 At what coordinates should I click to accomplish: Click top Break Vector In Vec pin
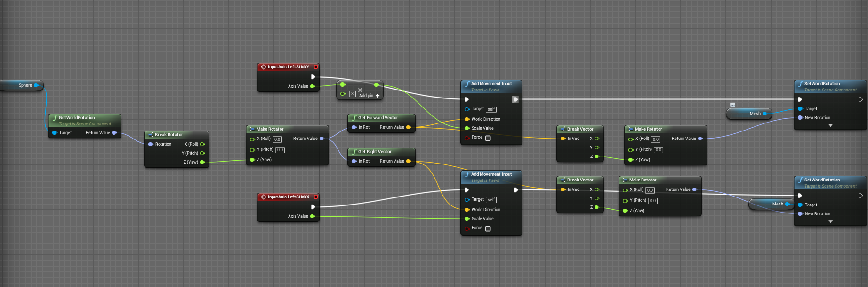tap(563, 139)
